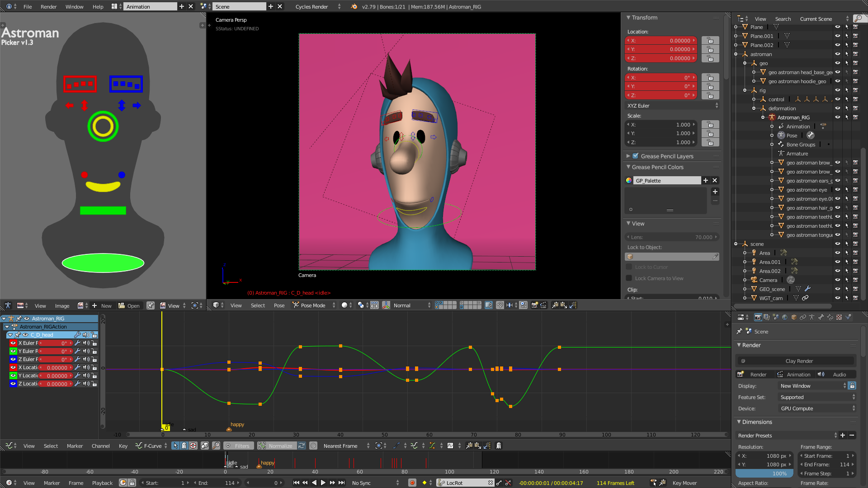Open the Channel menu in graph editor
The width and height of the screenshot is (868, 488).
coord(100,446)
